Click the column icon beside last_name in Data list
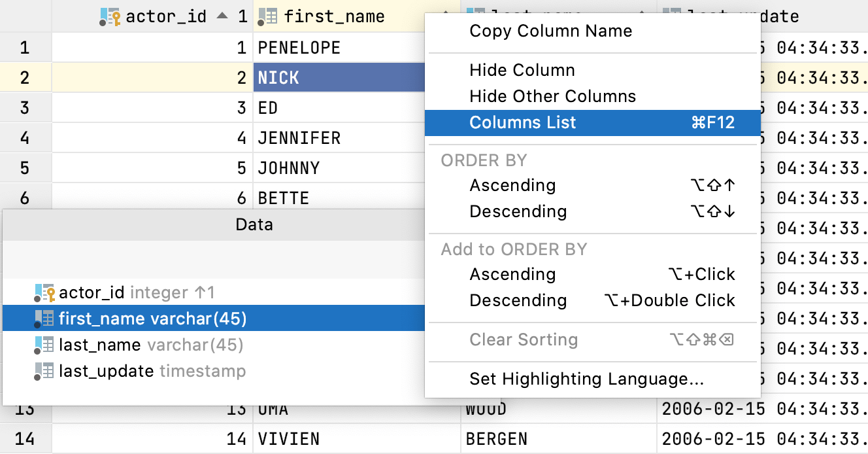The height and width of the screenshot is (454, 868). click(x=49, y=345)
